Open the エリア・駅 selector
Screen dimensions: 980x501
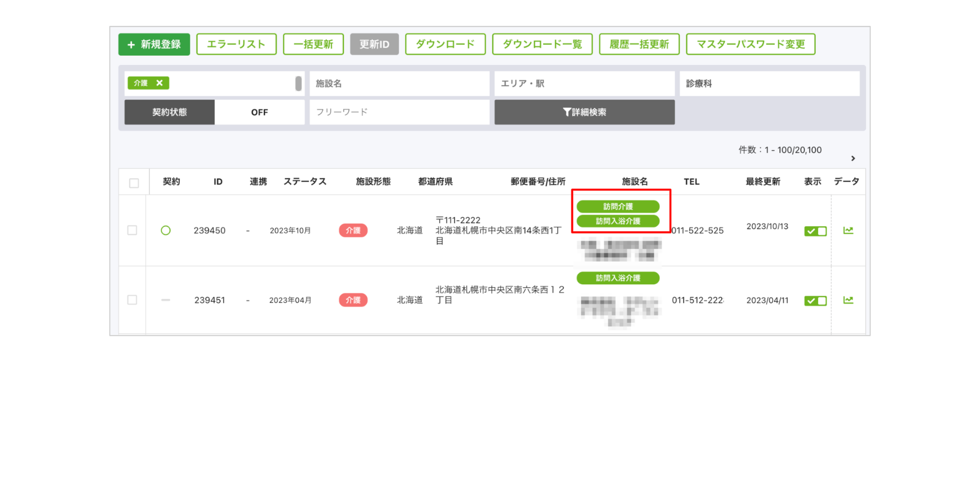(584, 83)
